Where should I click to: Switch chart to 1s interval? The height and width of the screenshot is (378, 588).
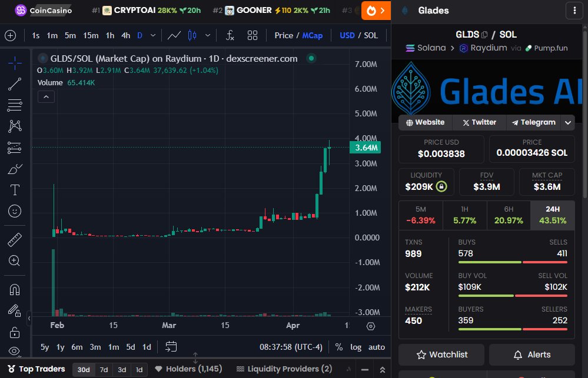click(x=36, y=36)
